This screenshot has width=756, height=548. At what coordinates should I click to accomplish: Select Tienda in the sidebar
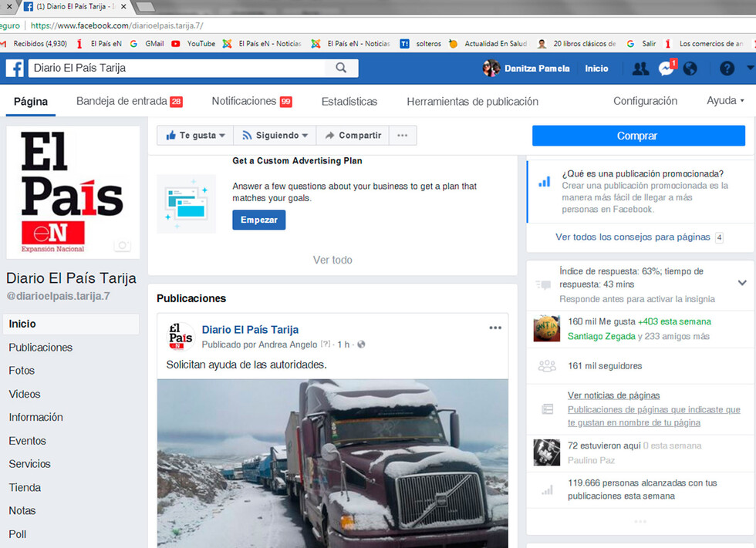[x=25, y=488]
